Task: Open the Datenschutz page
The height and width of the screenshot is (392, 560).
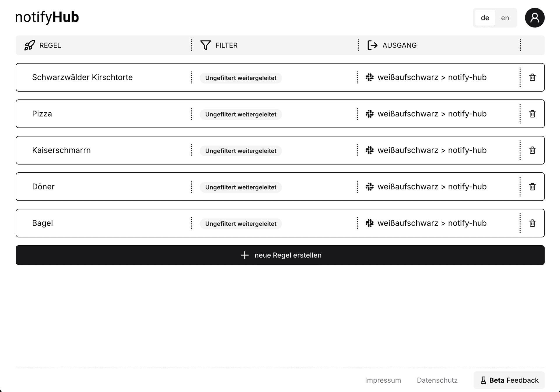Action: click(x=437, y=380)
